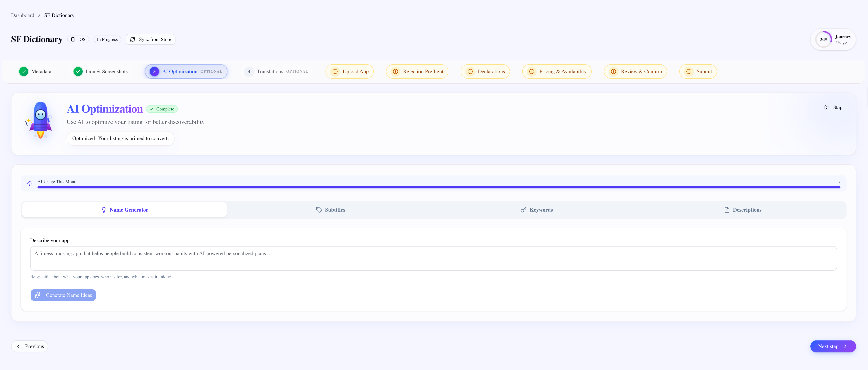Go back with the Previous button
This screenshot has width=868, height=370.
coord(30,346)
